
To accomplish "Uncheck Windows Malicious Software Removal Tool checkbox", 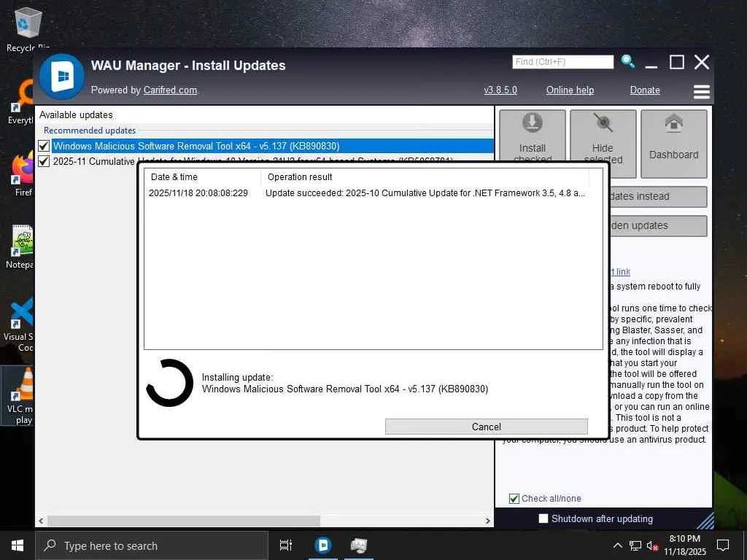I will [x=44, y=146].
